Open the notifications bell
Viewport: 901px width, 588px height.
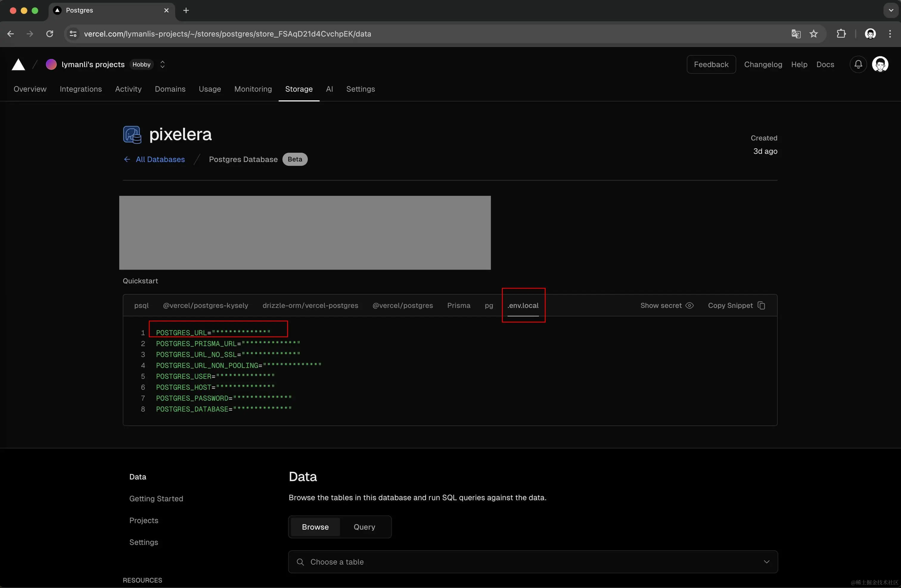[858, 64]
